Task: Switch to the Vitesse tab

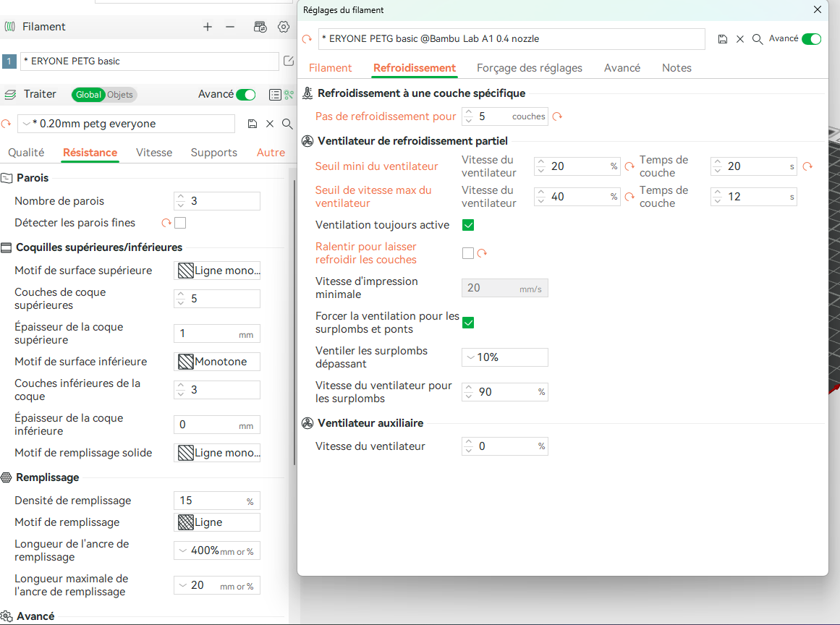Action: click(154, 153)
